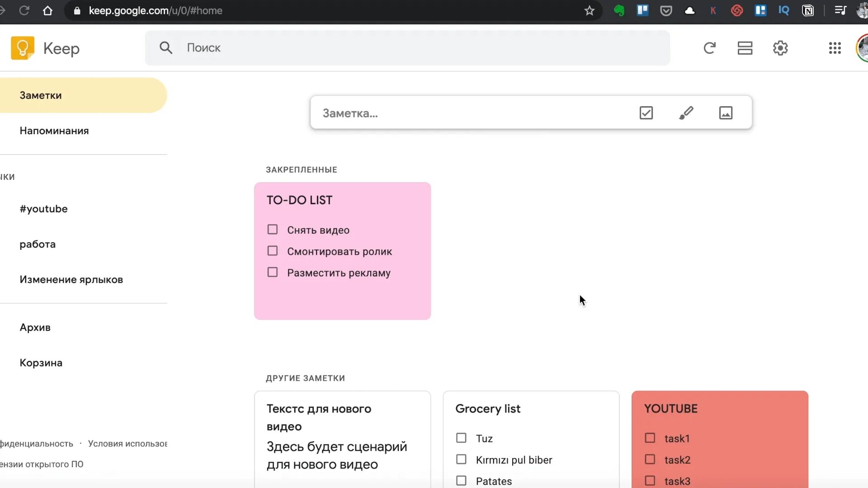Screen dimensions: 868x488
Task: Refresh notes with the reload icon
Action: coord(709,48)
